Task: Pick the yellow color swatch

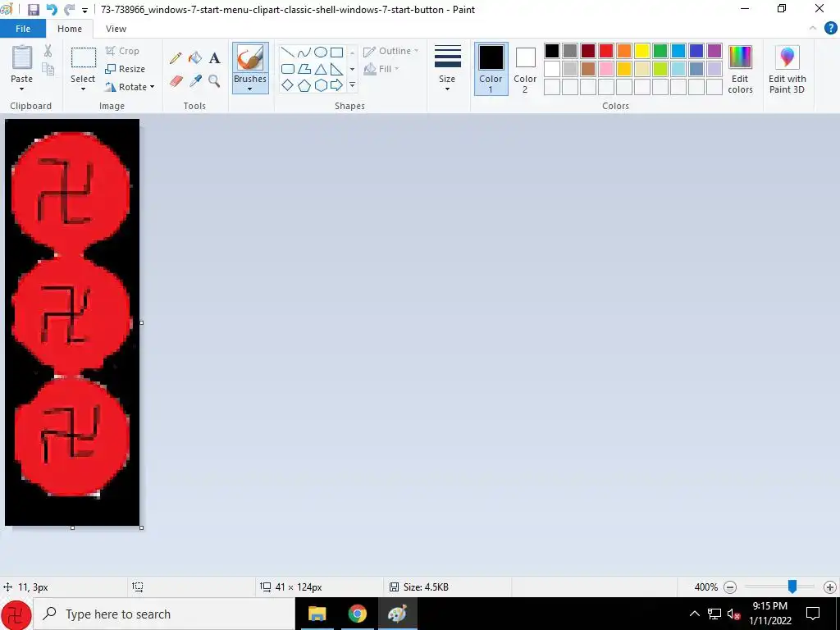Action: pyautogui.click(x=641, y=51)
